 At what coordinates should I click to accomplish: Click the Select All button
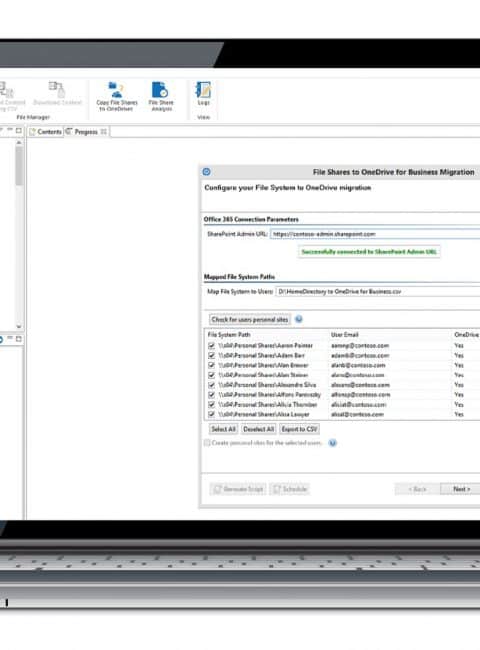pyautogui.click(x=223, y=429)
